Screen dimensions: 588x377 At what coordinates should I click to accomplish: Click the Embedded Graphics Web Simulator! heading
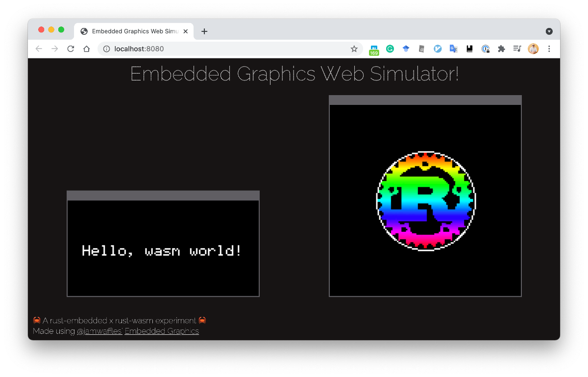(x=294, y=74)
